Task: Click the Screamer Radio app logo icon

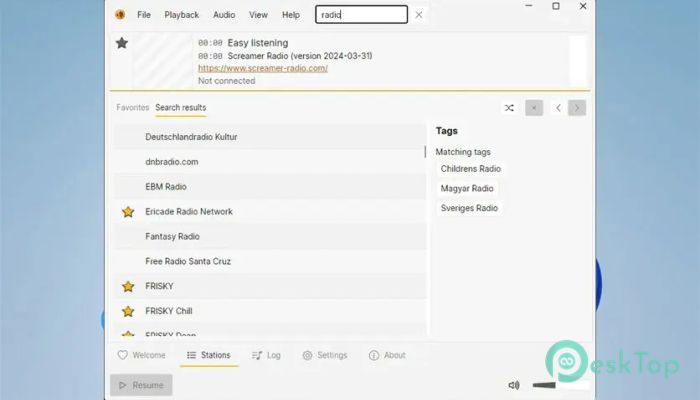Action: click(120, 15)
